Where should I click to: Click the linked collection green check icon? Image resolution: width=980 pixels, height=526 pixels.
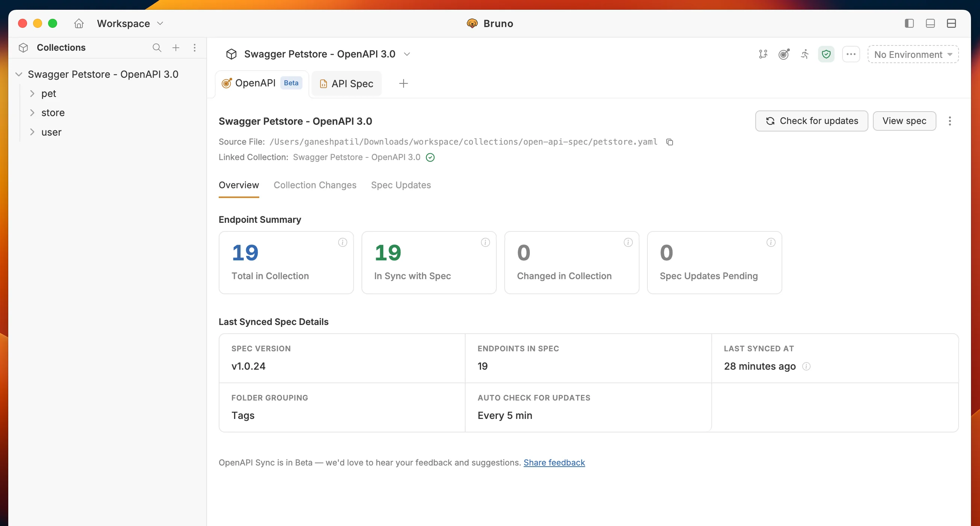[430, 157]
